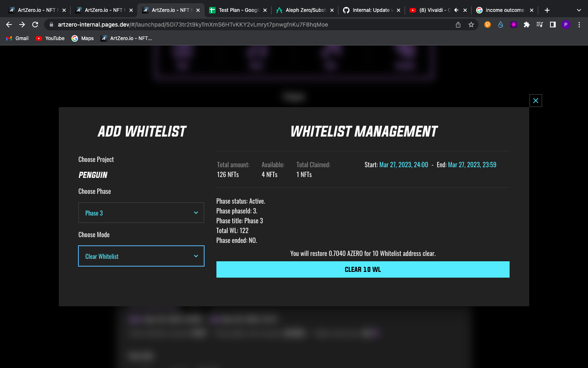Open the Chrome three-dot menu
Viewport: 588px width, 368px height.
pos(579,25)
